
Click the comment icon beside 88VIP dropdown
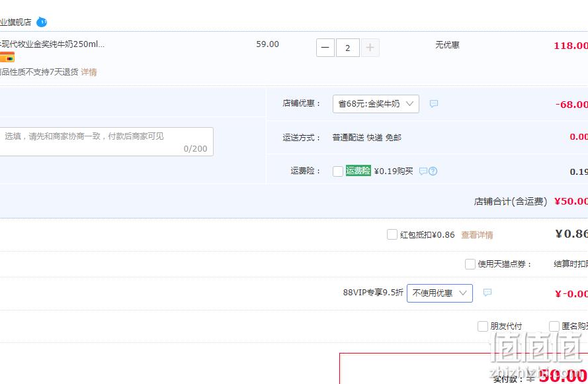pyautogui.click(x=487, y=293)
